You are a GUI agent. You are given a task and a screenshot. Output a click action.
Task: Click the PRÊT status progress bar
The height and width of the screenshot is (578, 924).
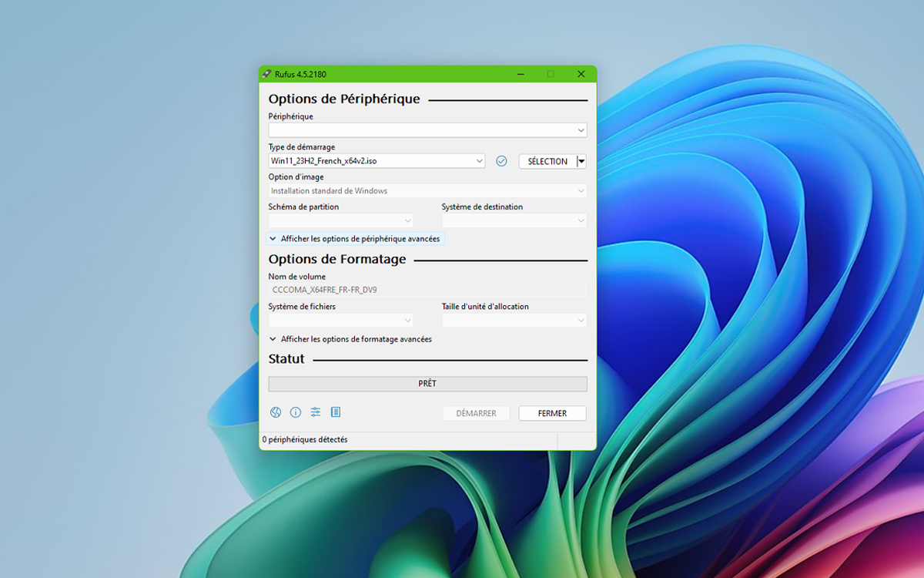click(x=427, y=384)
